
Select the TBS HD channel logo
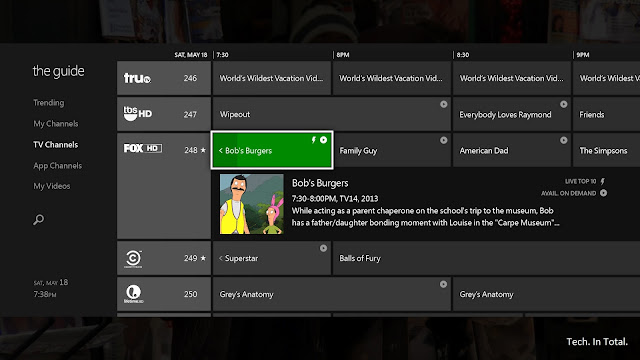[x=138, y=113]
